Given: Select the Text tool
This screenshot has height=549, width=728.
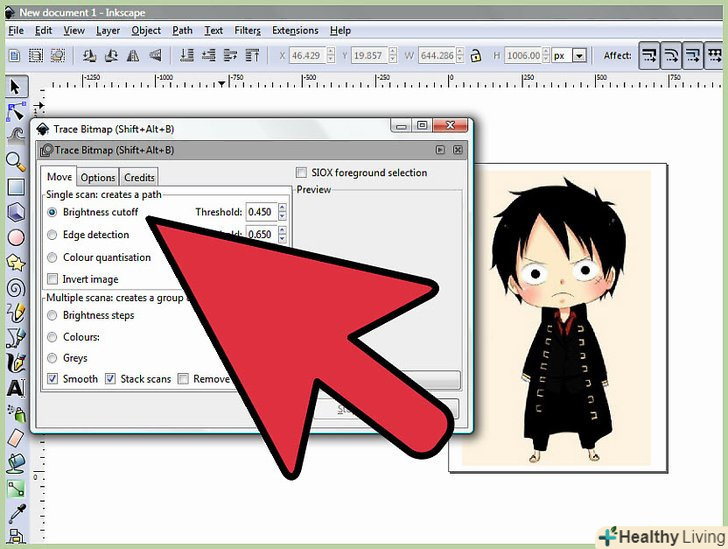Looking at the screenshot, I should [16, 388].
